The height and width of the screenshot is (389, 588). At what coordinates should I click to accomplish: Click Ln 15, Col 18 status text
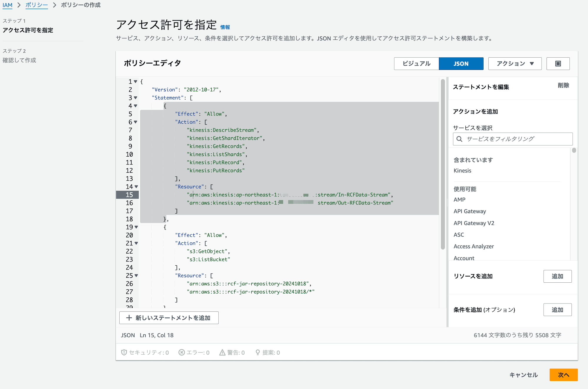point(156,335)
